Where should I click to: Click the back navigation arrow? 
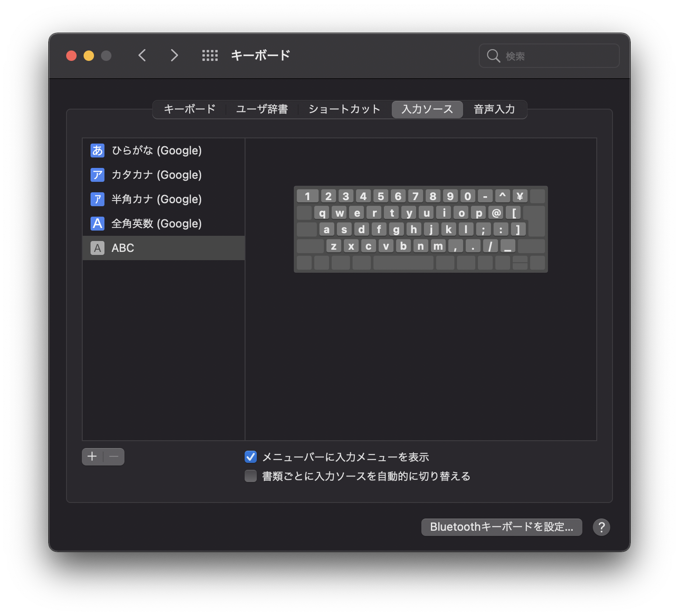click(x=141, y=55)
